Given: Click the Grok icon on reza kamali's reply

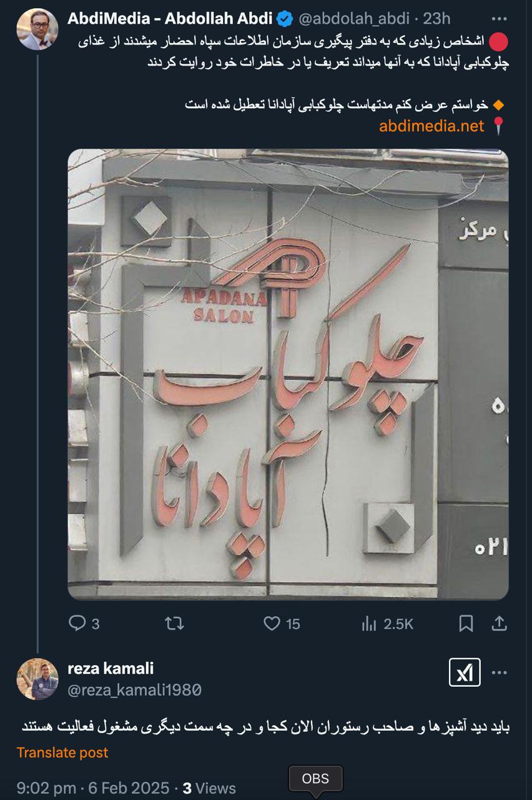Looking at the screenshot, I should click(x=465, y=672).
